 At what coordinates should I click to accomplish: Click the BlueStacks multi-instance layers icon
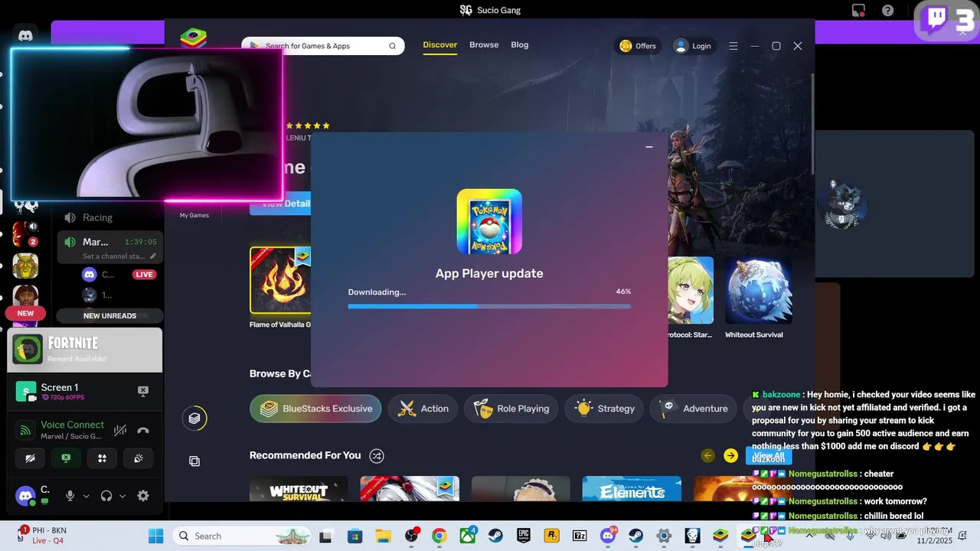[x=194, y=419]
